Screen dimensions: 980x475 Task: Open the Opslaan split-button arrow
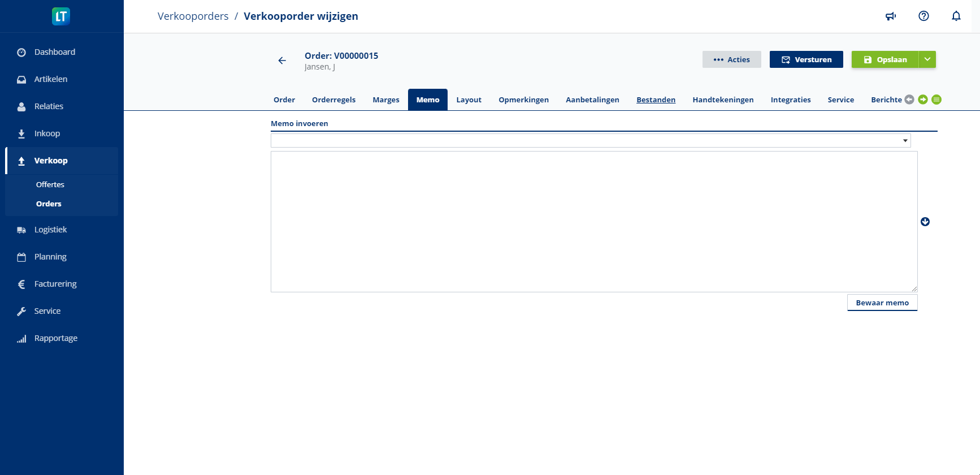tap(927, 59)
